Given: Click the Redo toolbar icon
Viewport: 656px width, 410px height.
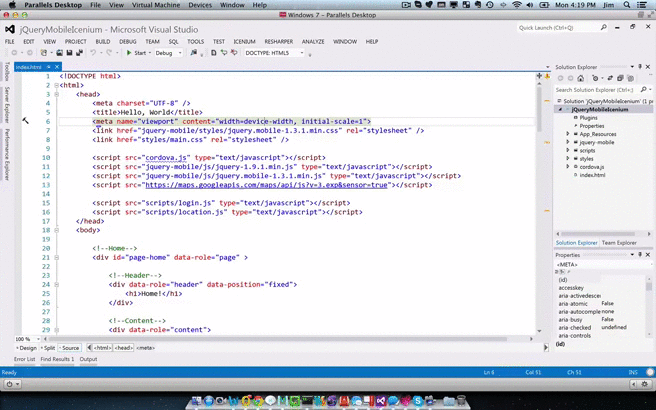Looking at the screenshot, I should [109, 53].
